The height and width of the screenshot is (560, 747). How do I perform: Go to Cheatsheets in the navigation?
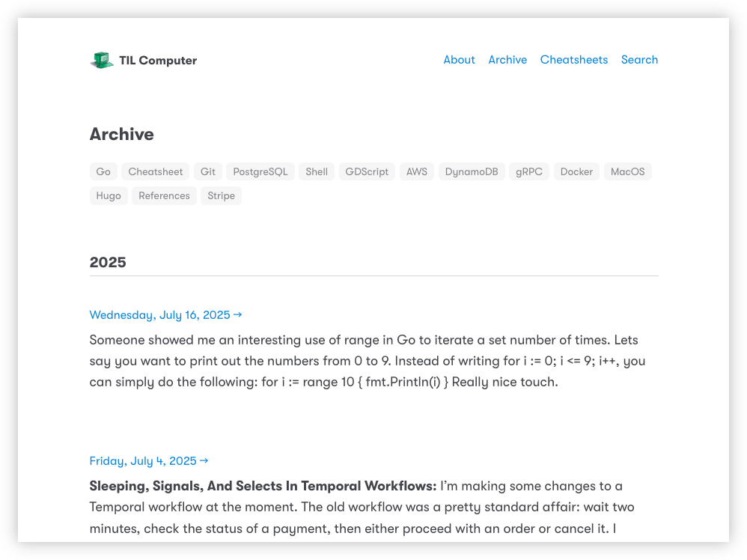(573, 60)
